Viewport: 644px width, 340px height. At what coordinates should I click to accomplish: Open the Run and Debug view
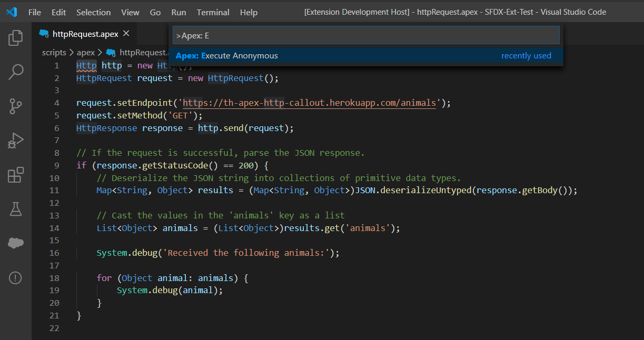click(x=16, y=141)
